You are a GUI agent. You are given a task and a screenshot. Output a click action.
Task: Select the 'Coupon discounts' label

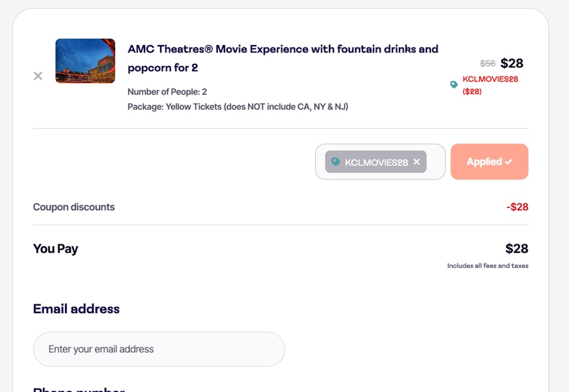74,207
